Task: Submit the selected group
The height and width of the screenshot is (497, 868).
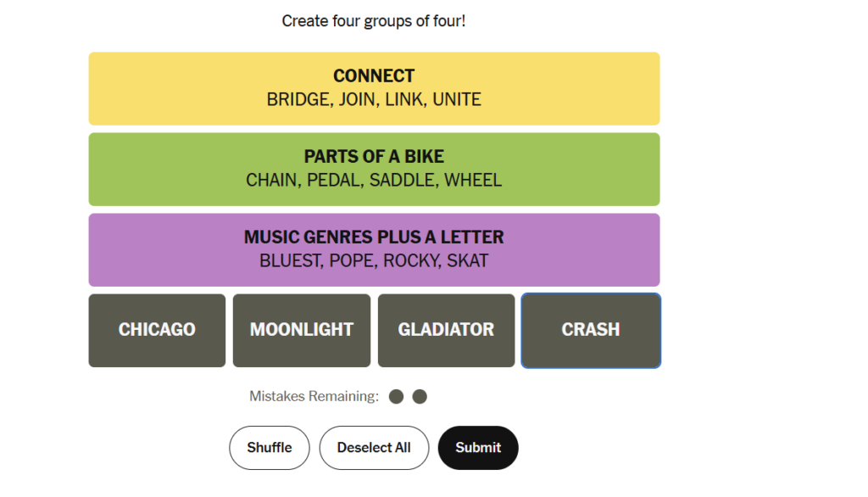Action: tap(478, 448)
